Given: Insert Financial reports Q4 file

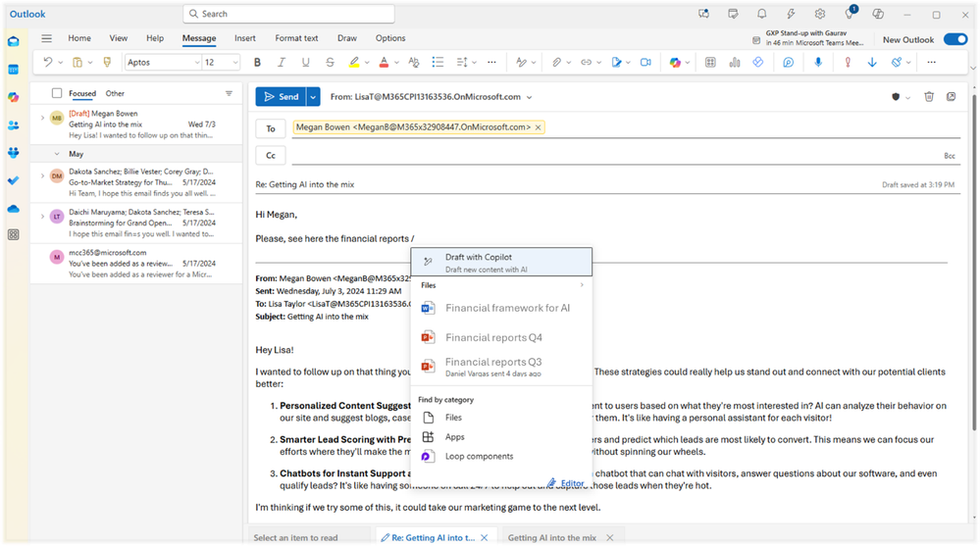Looking at the screenshot, I should point(501,337).
